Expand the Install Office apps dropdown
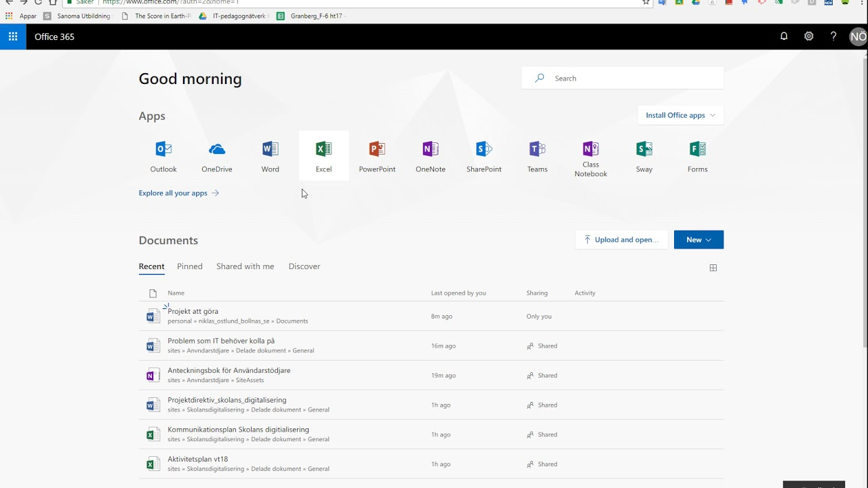Image resolution: width=868 pixels, height=488 pixels. coord(681,115)
